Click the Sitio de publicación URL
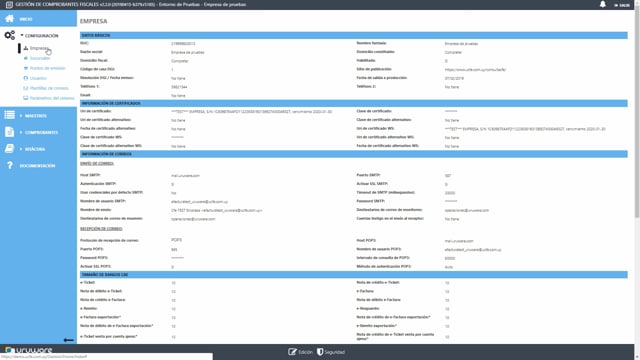This screenshot has height=360, width=640. 475,70
